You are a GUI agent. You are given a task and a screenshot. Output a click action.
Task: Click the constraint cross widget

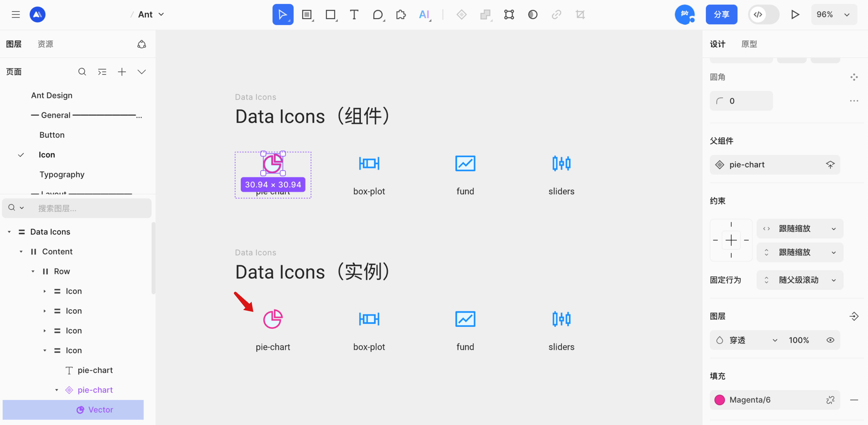coord(731,240)
